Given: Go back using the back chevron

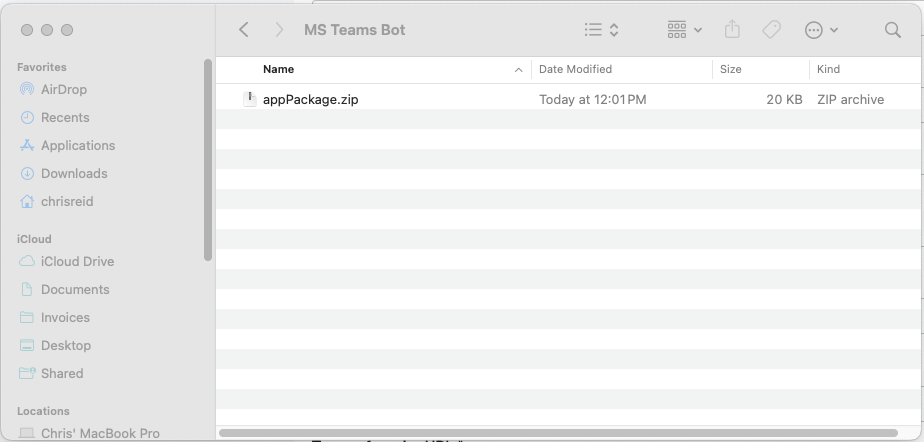Looking at the screenshot, I should coord(244,30).
